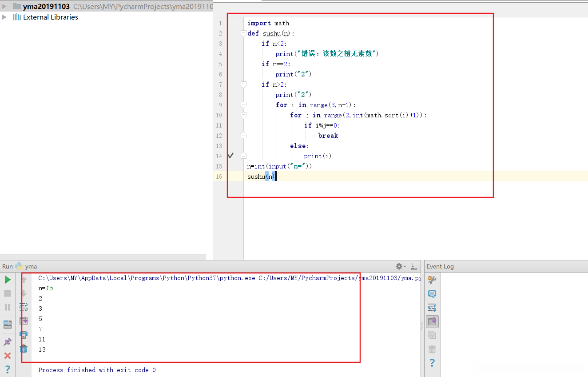Click restore layout icon in Run panel
This screenshot has height=377, width=588.
point(8,325)
